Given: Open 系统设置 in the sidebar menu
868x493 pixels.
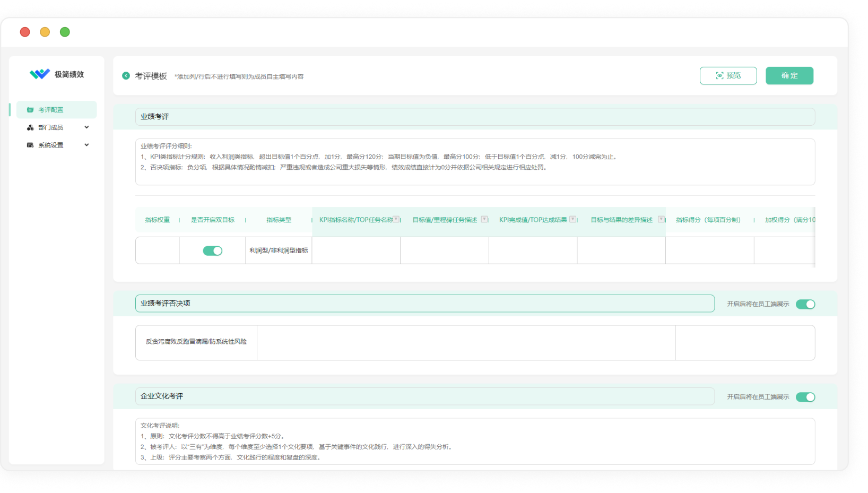Looking at the screenshot, I should (51, 145).
